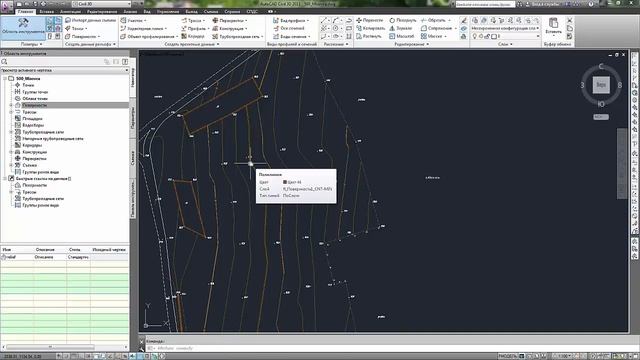The width and height of the screenshot is (640, 360).
Task: Click the Коридор tool
Action: (193, 36)
